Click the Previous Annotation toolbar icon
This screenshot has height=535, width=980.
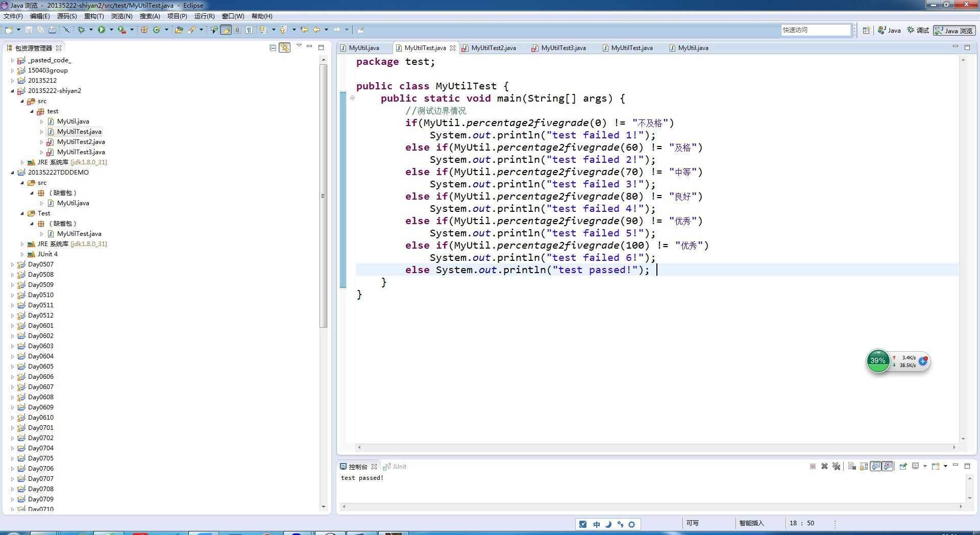[283, 30]
